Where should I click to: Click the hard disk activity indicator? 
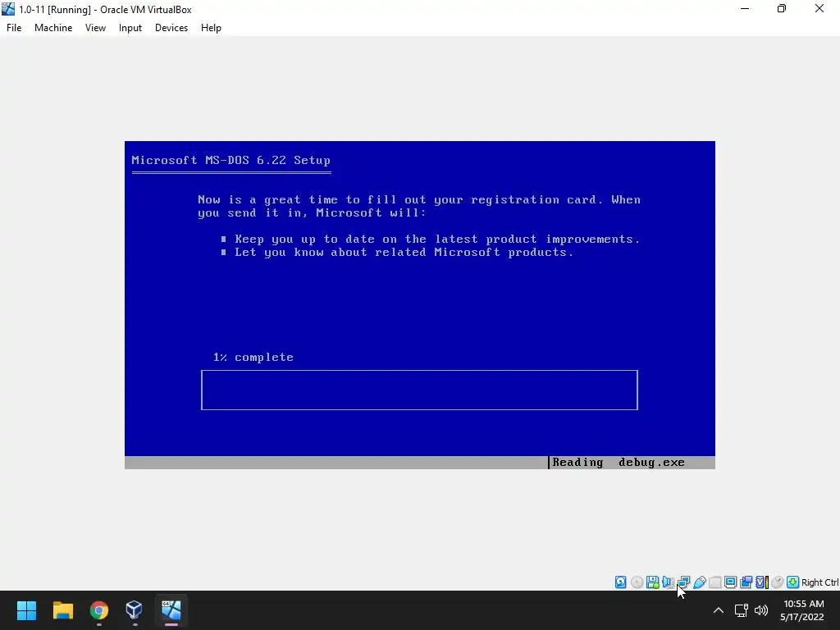620,582
